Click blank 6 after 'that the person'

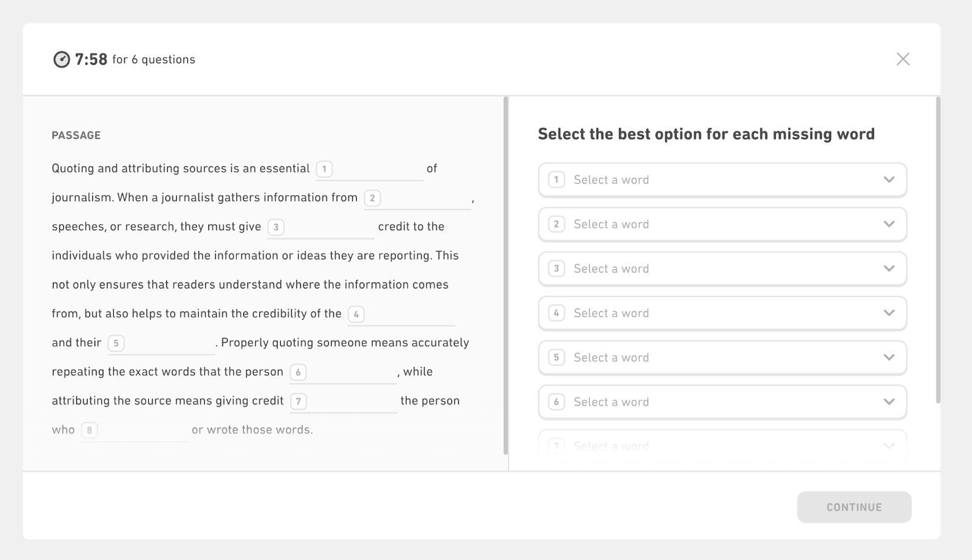(343, 373)
